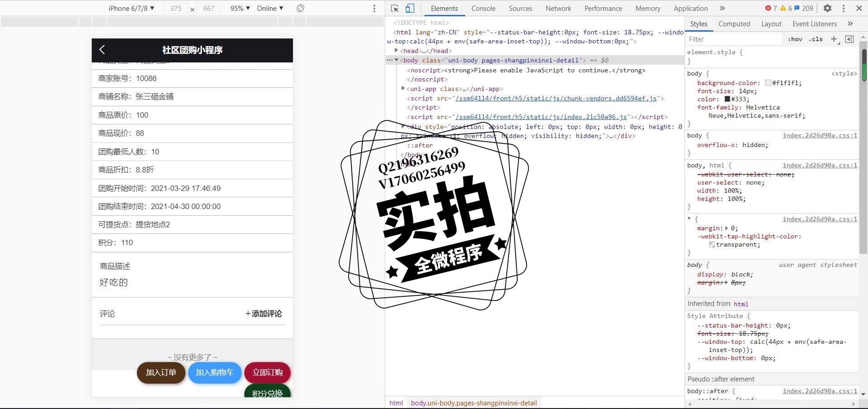Click the height 667 input field

pos(208,8)
